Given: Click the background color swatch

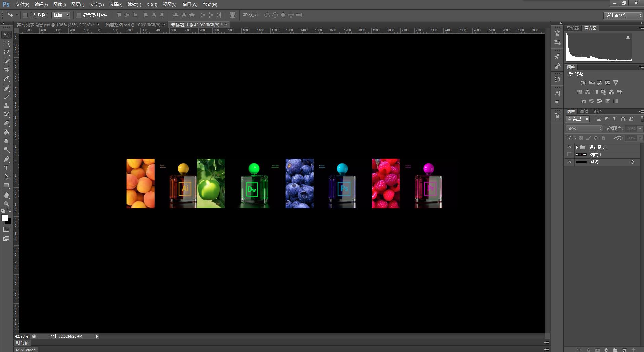Looking at the screenshot, I should point(9,222).
